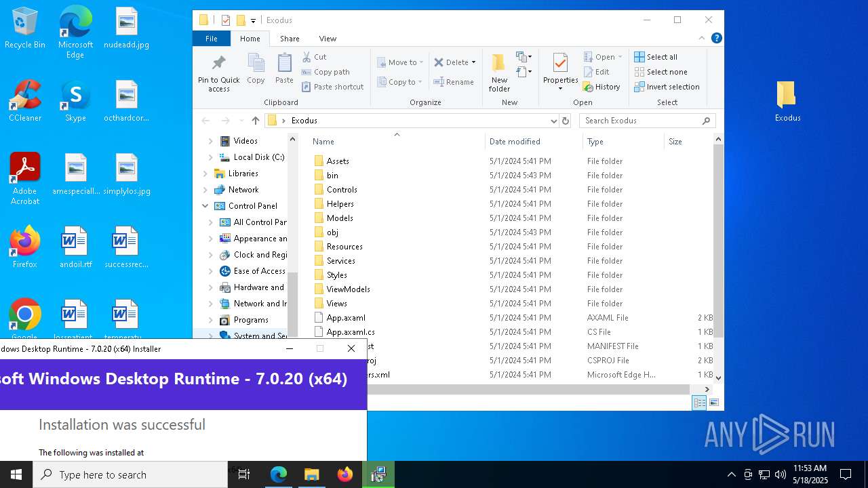Open Explorer Help question mark icon
Viewport: 868px width, 488px height.
point(716,39)
